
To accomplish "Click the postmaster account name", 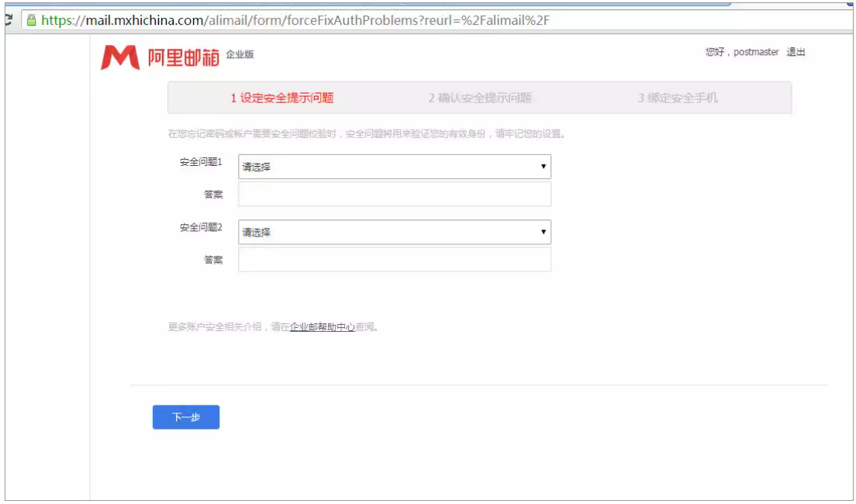I will 756,52.
